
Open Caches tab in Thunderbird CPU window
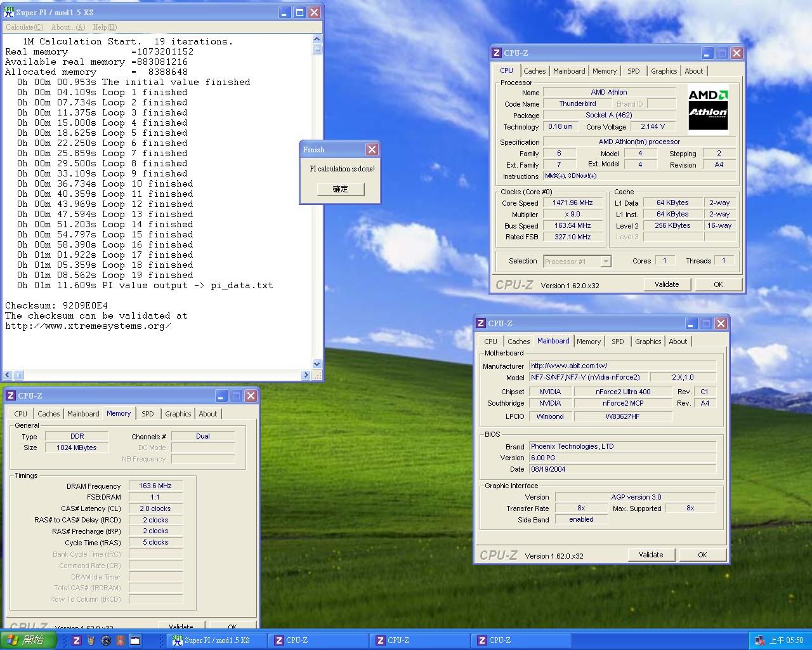(534, 71)
